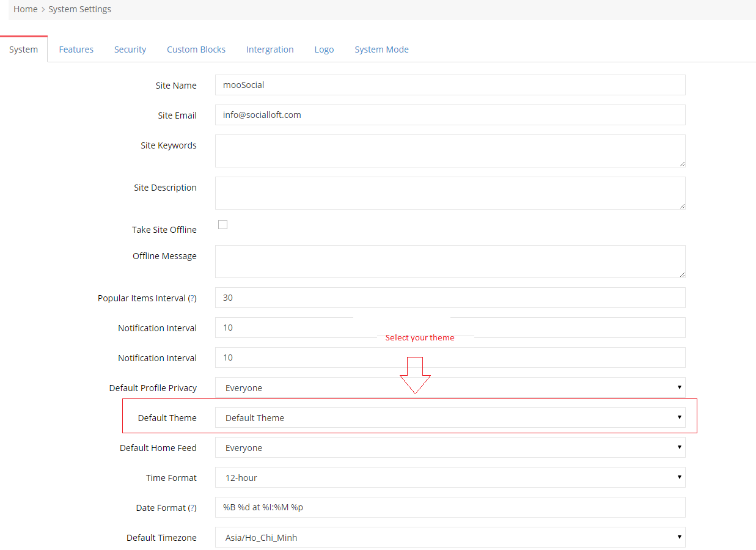Choose a Default Timezone from dropdown
This screenshot has height=550, width=756.
[450, 538]
